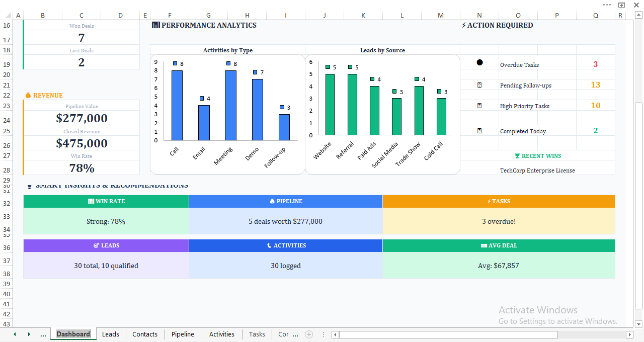
Task: Click the purple LEADS insight header
Action: click(106, 245)
